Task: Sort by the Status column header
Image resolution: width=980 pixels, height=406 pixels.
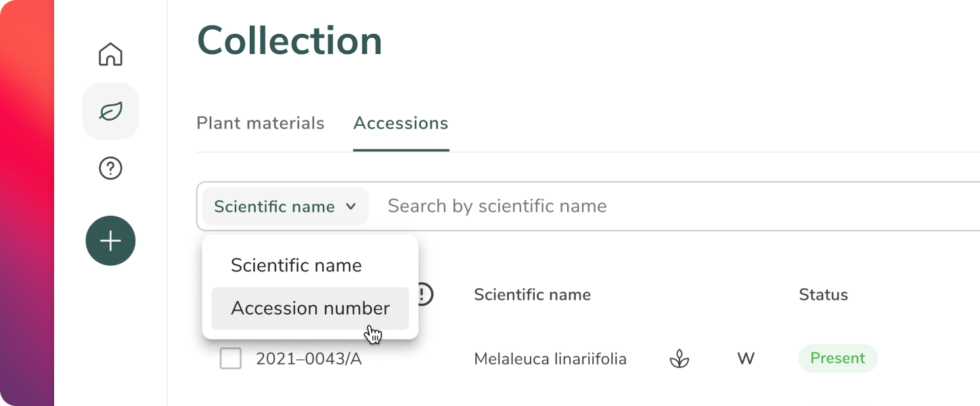Action: point(823,294)
